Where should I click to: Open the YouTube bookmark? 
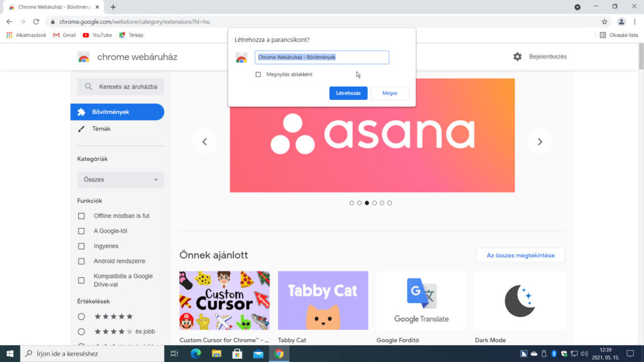coord(97,35)
